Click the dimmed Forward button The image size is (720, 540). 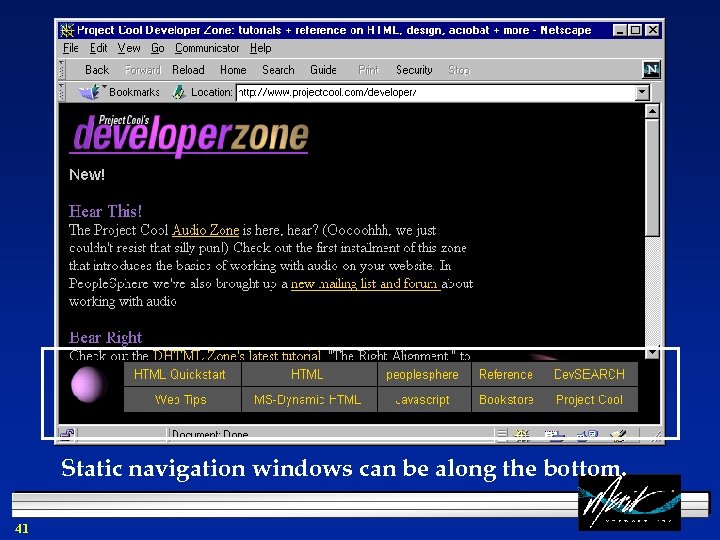click(143, 70)
